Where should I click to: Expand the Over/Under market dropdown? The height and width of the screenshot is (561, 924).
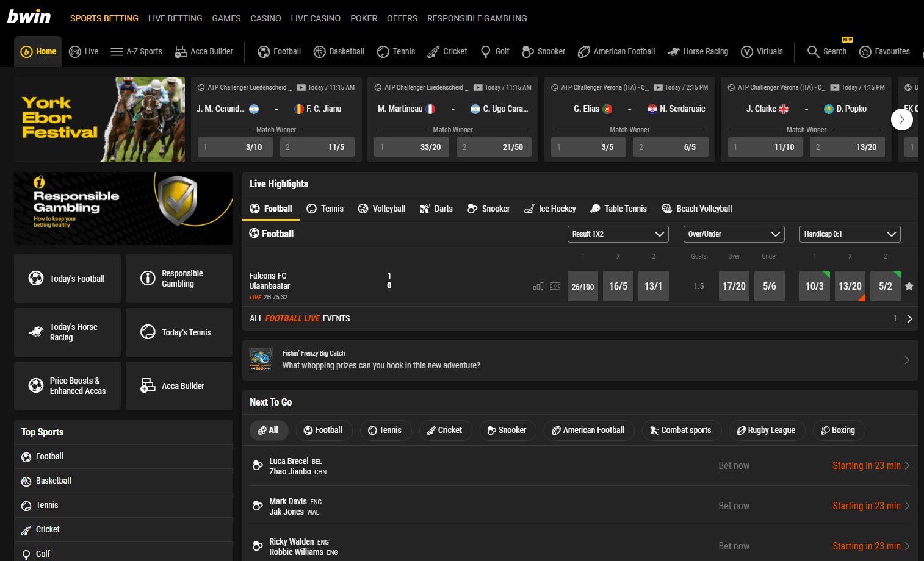coord(734,234)
